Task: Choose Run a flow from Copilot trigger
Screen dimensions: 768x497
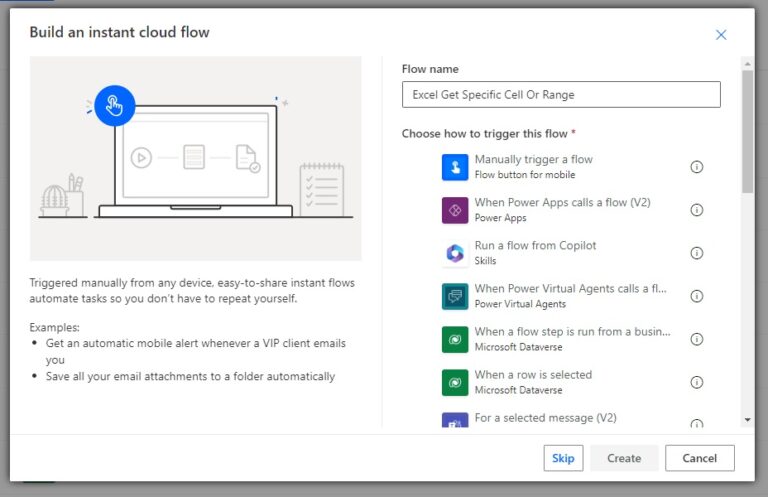Action: (x=535, y=246)
